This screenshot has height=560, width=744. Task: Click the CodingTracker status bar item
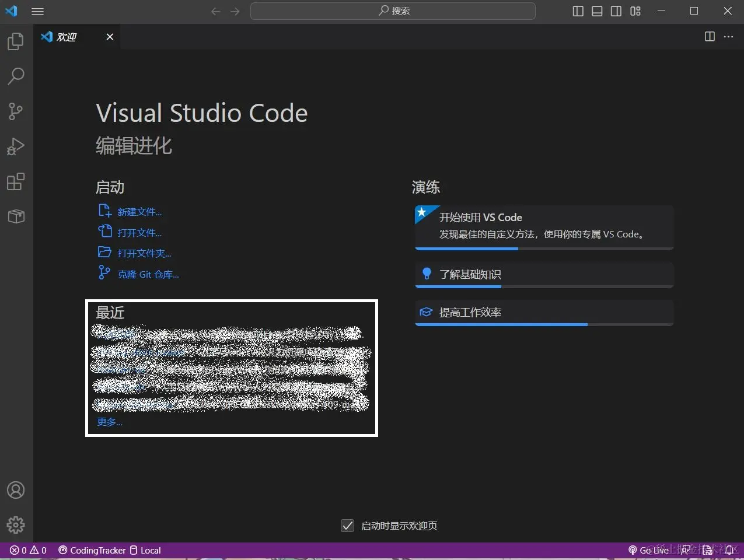point(92,550)
